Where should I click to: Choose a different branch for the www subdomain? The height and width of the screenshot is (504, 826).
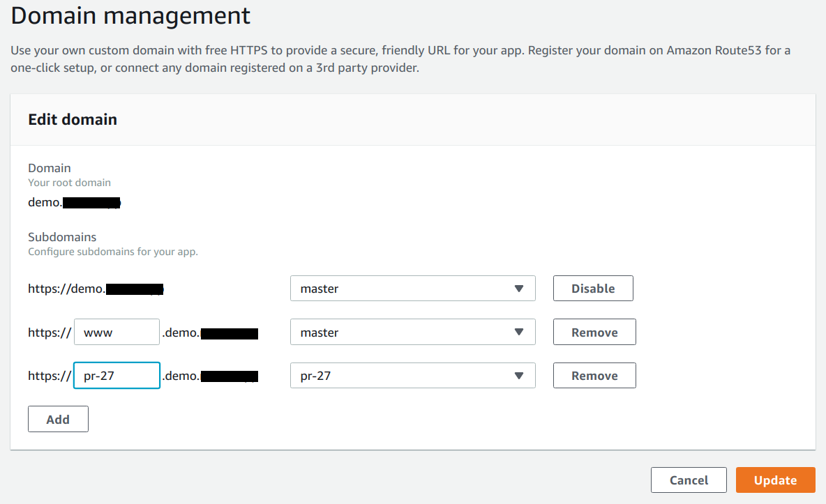(412, 332)
